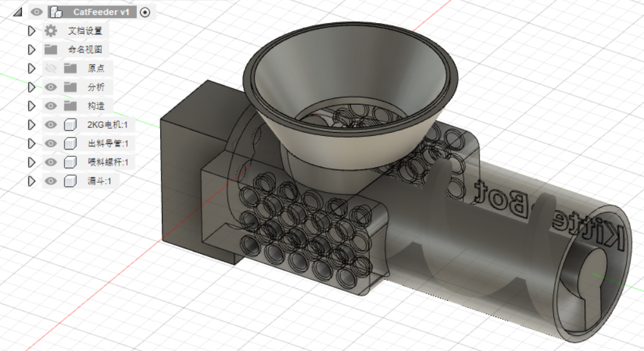Expand the 命名视图 folder

tap(31, 49)
